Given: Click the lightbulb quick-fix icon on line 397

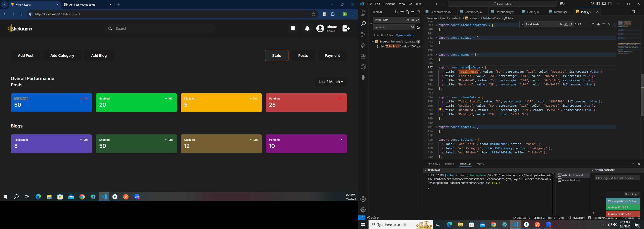Looking at the screenshot, I should point(441,110).
